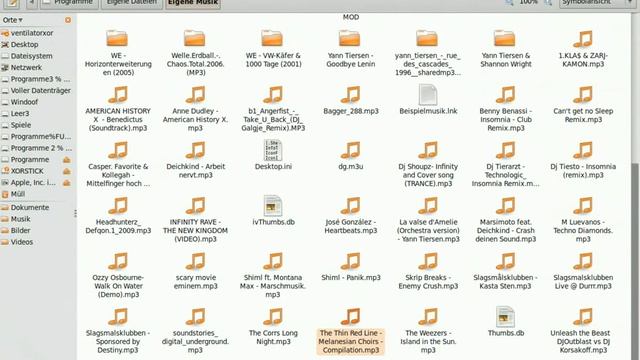
Task: Click the Eigene Dateien path button
Action: 131,2
